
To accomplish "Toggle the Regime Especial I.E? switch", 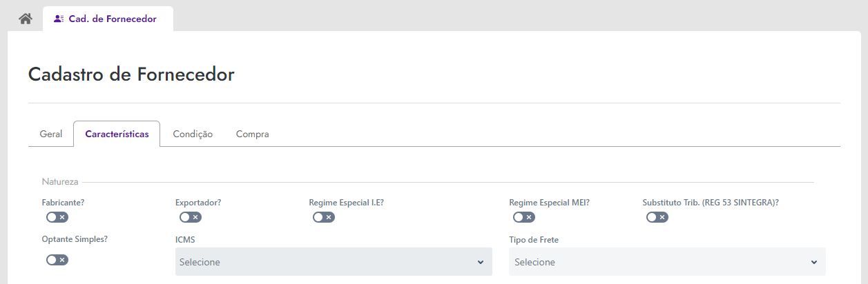I will pos(324,217).
